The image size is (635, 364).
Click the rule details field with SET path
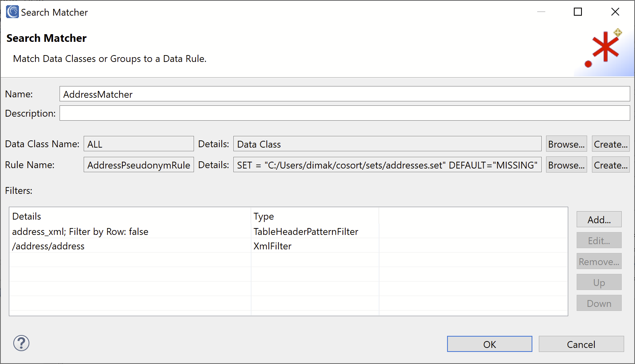387,165
